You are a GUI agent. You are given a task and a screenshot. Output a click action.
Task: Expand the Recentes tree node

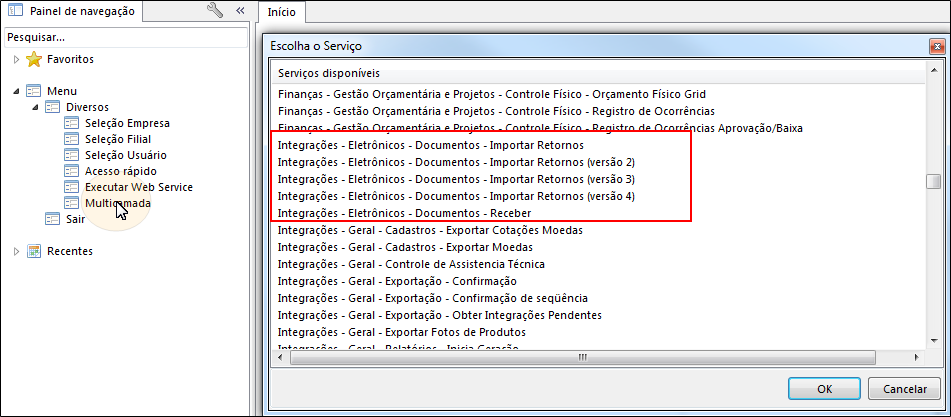tap(17, 251)
